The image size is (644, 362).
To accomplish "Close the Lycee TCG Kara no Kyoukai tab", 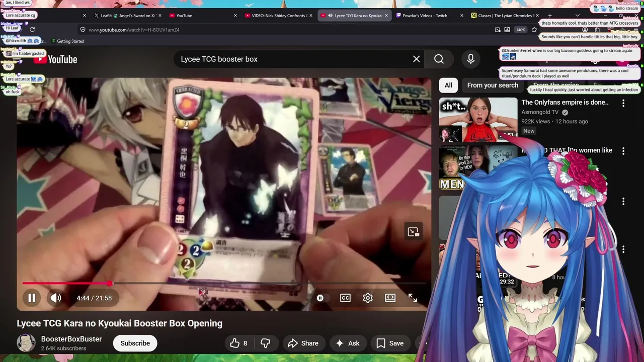I will 386,16.
